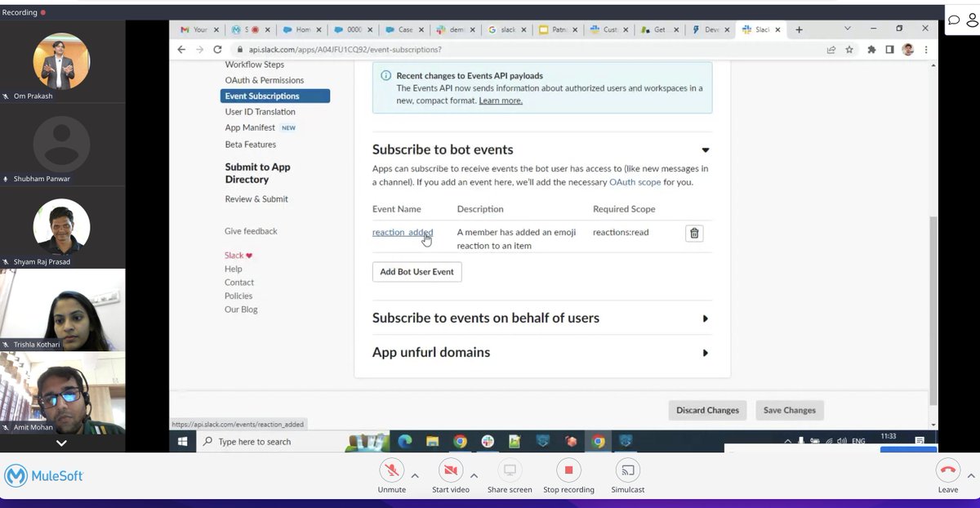
Task: Go back using the browser back arrow
Action: tap(181, 50)
